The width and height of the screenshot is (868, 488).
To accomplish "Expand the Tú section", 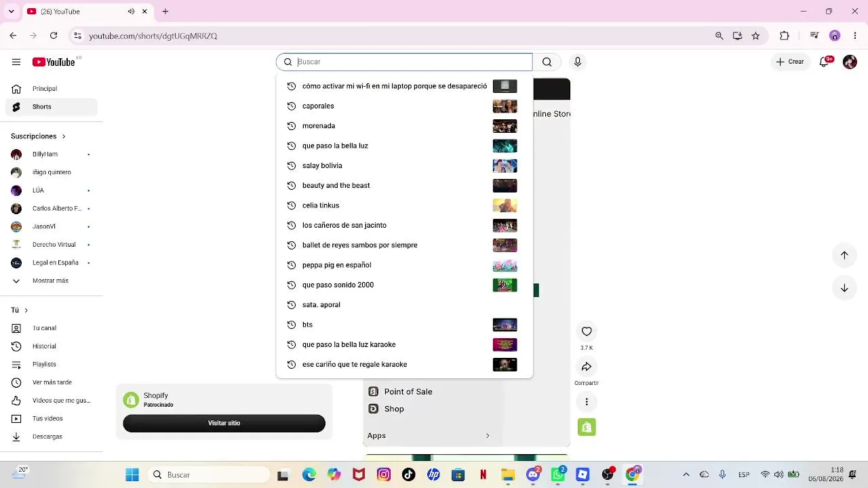I will click(x=20, y=310).
